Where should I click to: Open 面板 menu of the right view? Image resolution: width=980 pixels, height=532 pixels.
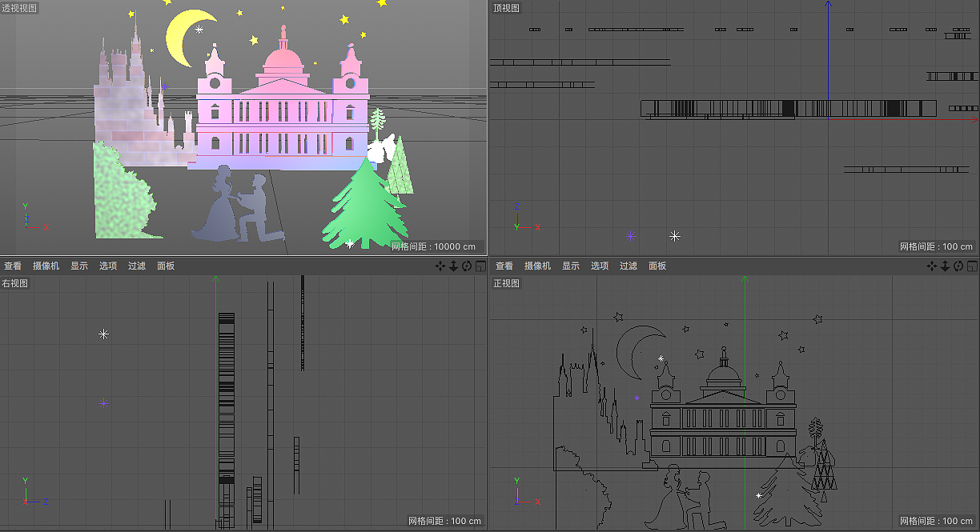point(166,266)
